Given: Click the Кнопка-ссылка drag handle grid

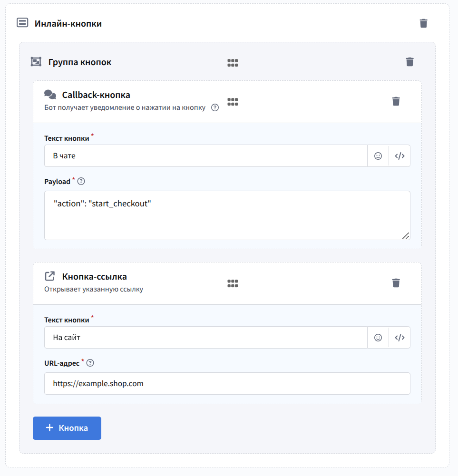Looking at the screenshot, I should 233,283.
